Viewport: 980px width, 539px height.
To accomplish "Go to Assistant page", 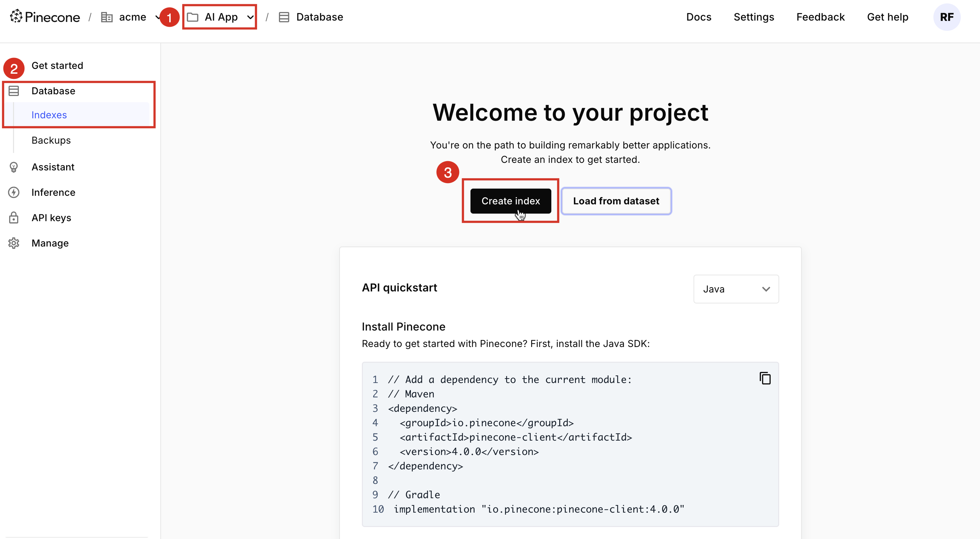I will (x=53, y=167).
